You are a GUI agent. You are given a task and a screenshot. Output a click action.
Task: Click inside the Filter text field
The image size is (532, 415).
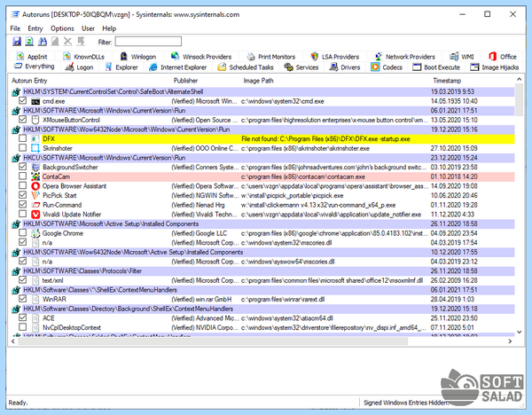click(148, 42)
